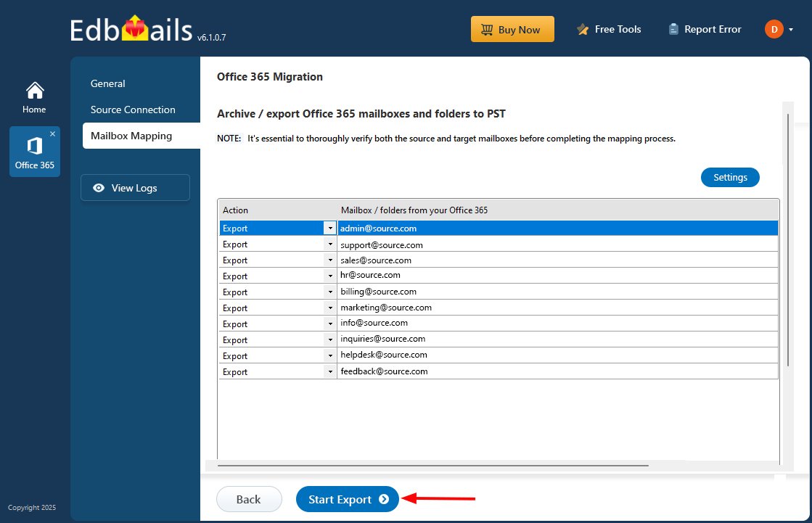Screen dimensions: 812x523
Task: Open the Home sidebar icon
Action: tap(34, 97)
